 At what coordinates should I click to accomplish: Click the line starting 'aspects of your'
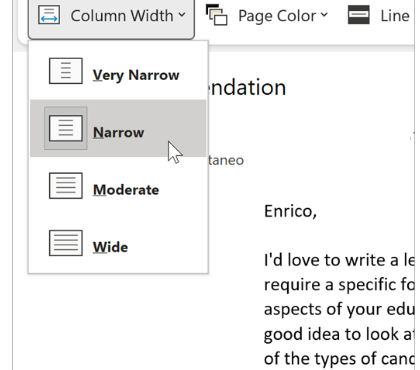pos(339,310)
